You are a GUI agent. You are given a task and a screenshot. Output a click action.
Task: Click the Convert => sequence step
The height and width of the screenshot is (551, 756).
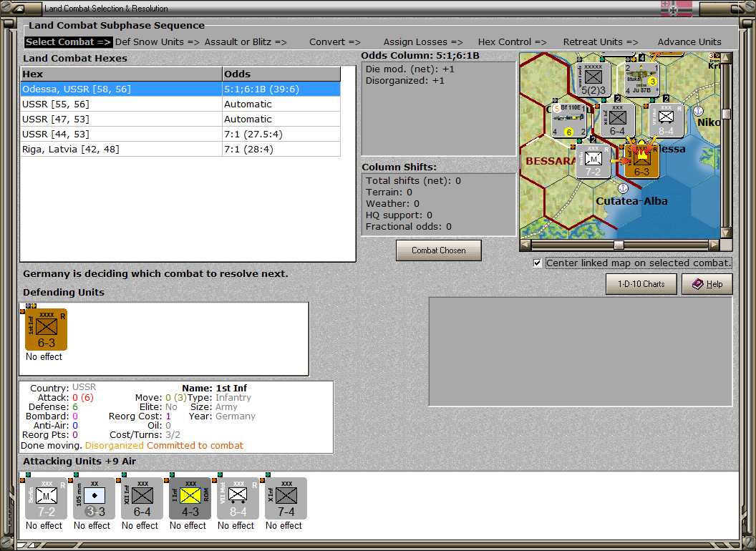334,42
